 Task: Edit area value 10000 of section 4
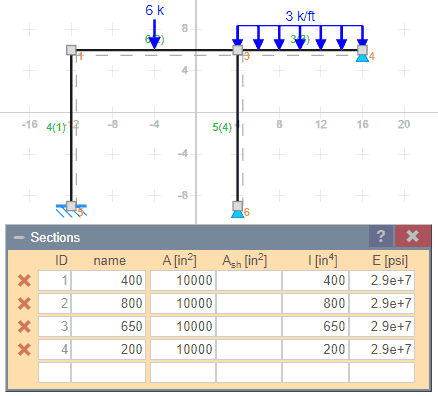click(x=183, y=349)
